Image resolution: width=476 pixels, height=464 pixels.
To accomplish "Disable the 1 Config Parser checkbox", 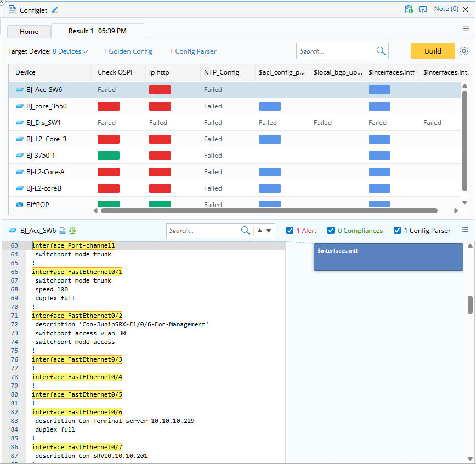I will tap(397, 231).
